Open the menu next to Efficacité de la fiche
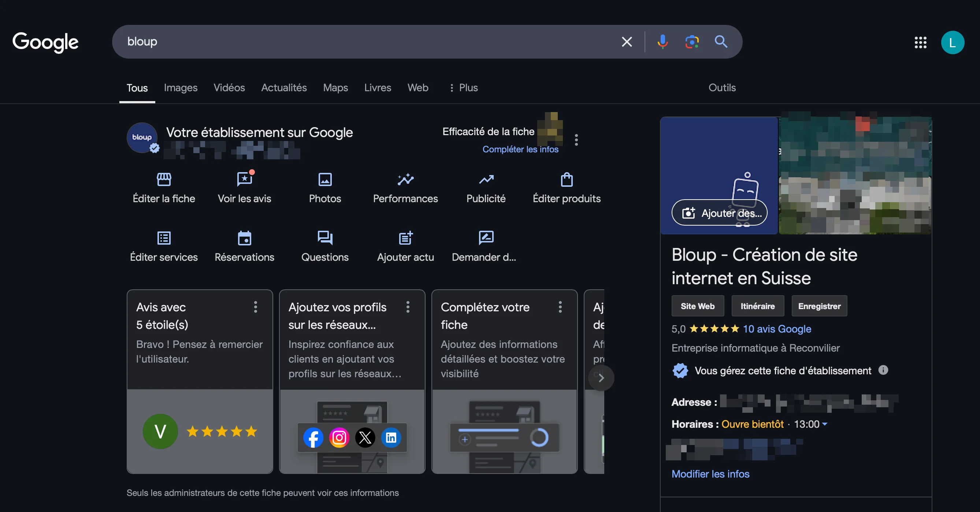Image resolution: width=980 pixels, height=512 pixels. point(576,140)
